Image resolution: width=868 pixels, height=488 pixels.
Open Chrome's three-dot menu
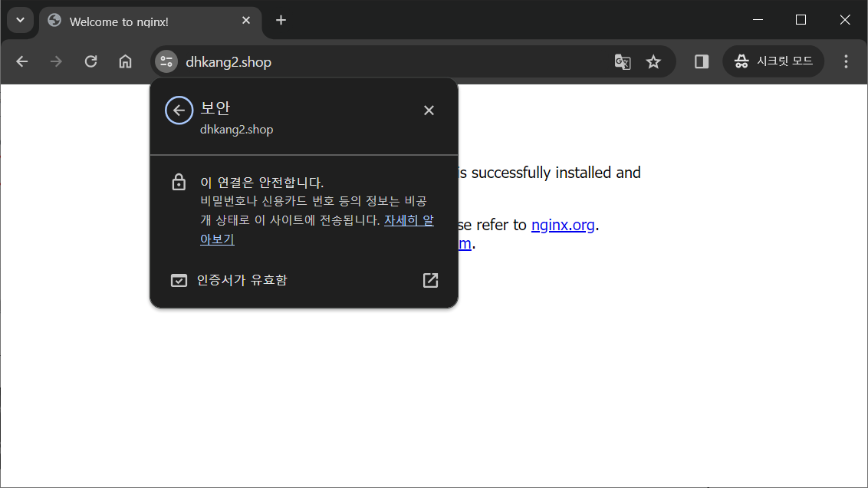coord(846,61)
